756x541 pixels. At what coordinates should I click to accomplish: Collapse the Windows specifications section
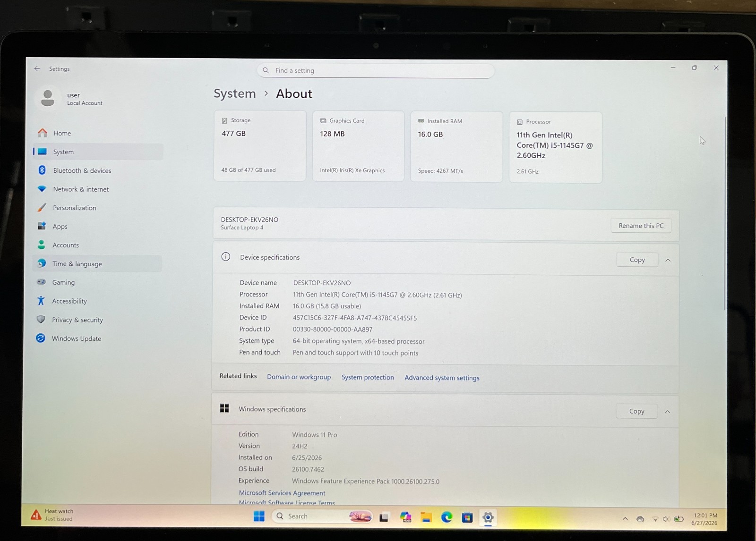[x=668, y=412]
